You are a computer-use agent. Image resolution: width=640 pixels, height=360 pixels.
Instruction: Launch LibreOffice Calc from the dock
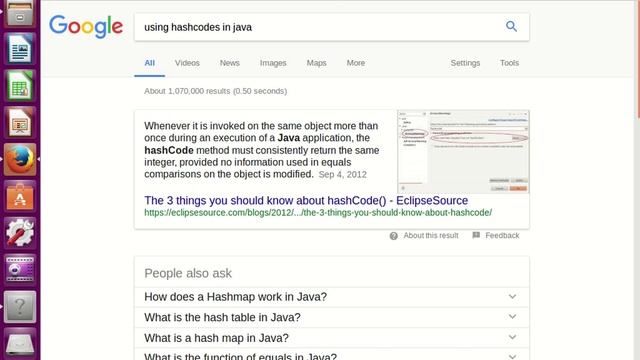20,86
